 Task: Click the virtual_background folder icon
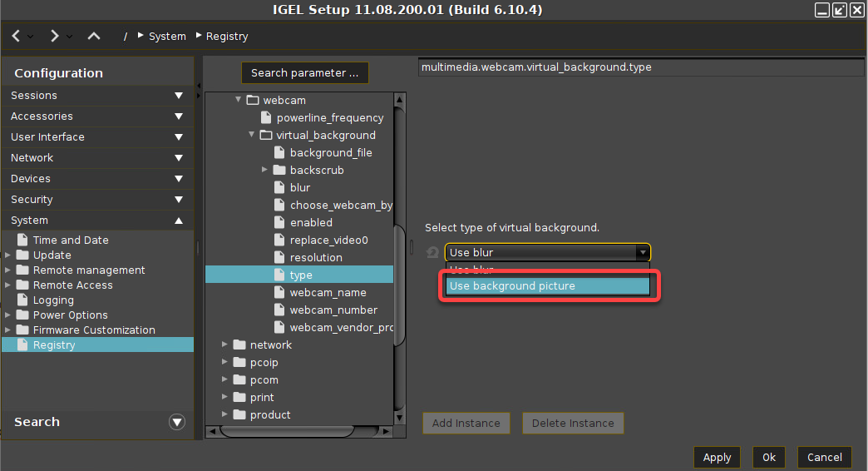pyautogui.click(x=266, y=135)
